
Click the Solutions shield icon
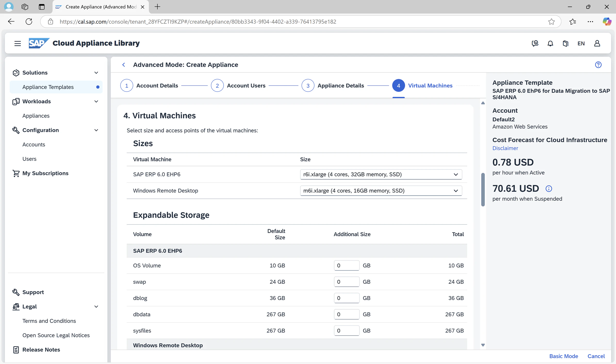(16, 73)
